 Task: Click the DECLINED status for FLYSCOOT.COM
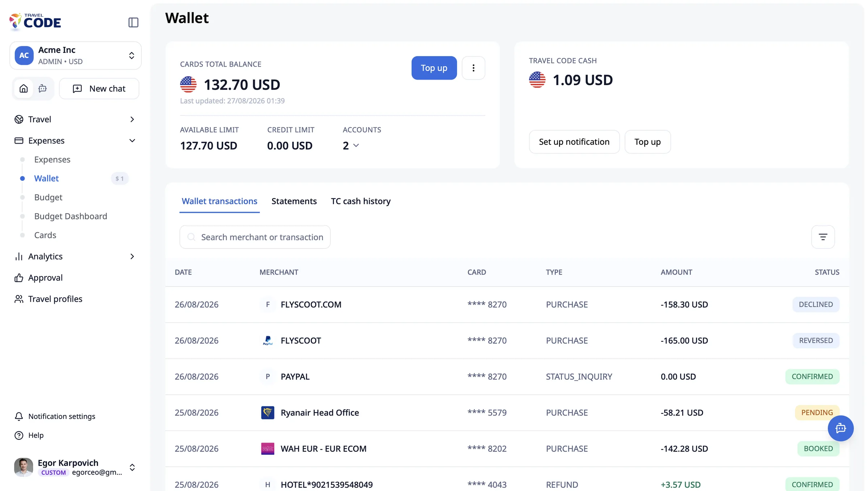click(x=816, y=305)
